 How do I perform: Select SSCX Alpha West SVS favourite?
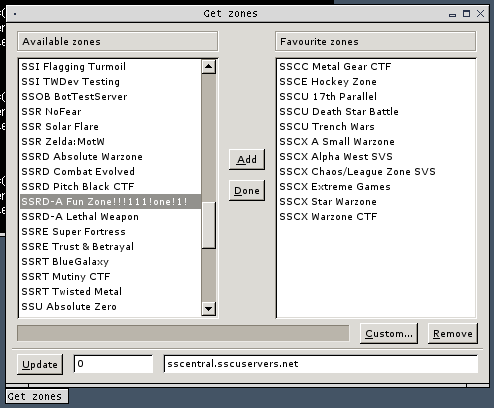tap(376, 157)
